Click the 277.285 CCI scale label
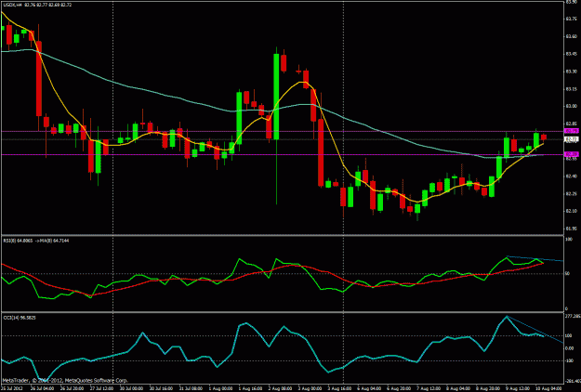 coord(573,317)
